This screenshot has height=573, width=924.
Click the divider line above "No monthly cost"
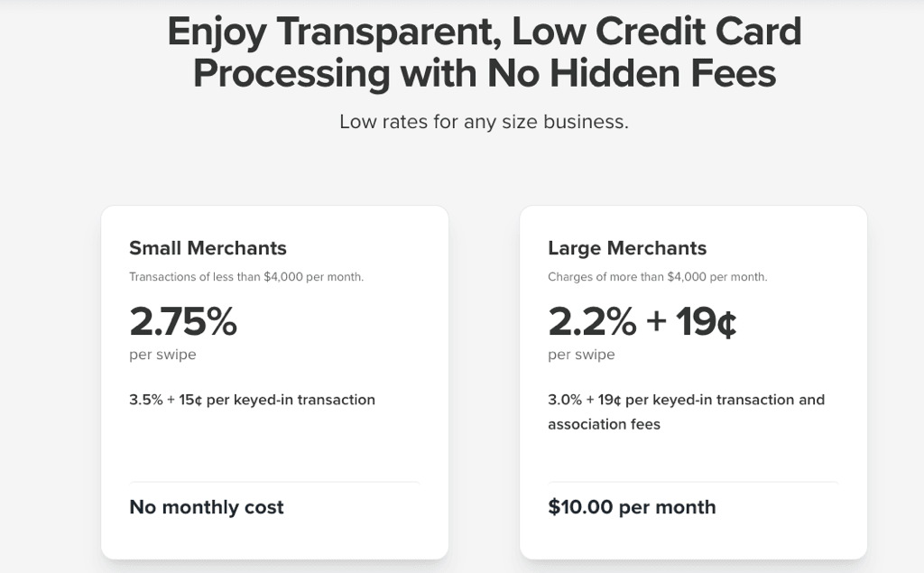click(273, 482)
